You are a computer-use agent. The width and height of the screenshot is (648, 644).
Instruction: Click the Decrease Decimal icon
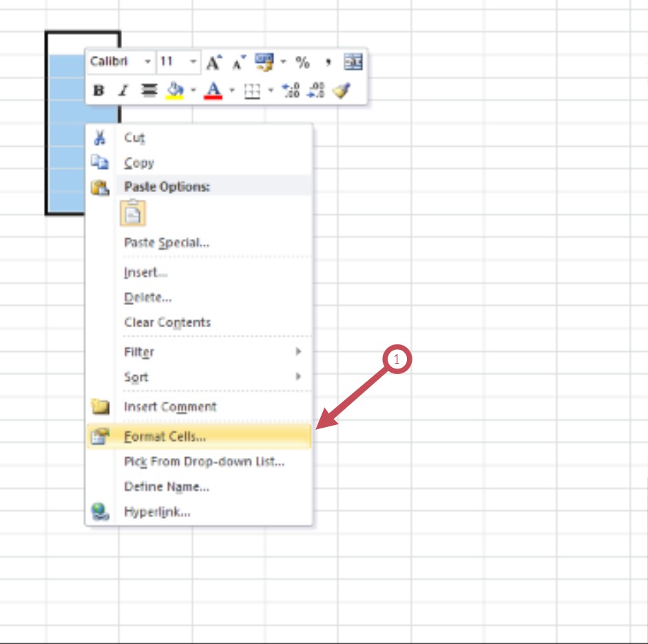tap(316, 90)
